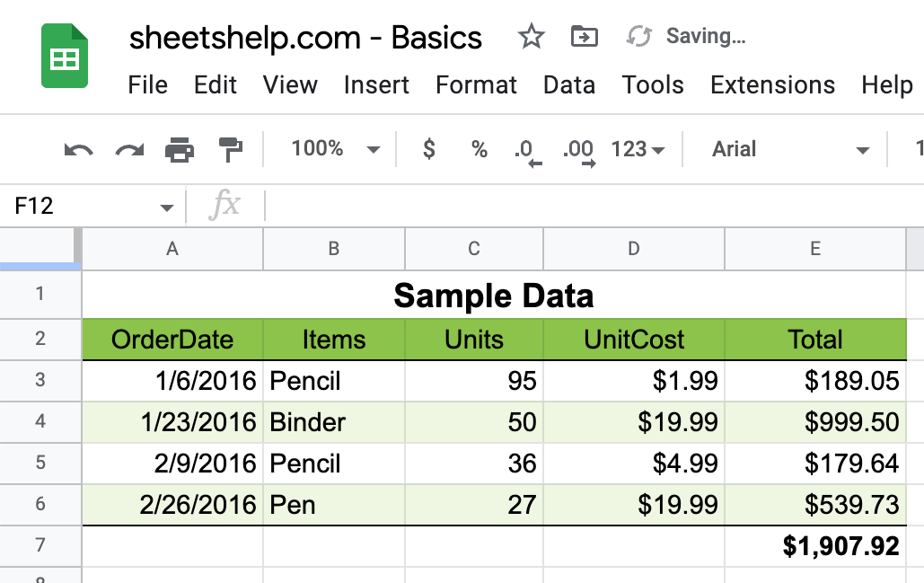Open the Print icon
The width and height of the screenshot is (924, 583).
click(x=179, y=149)
